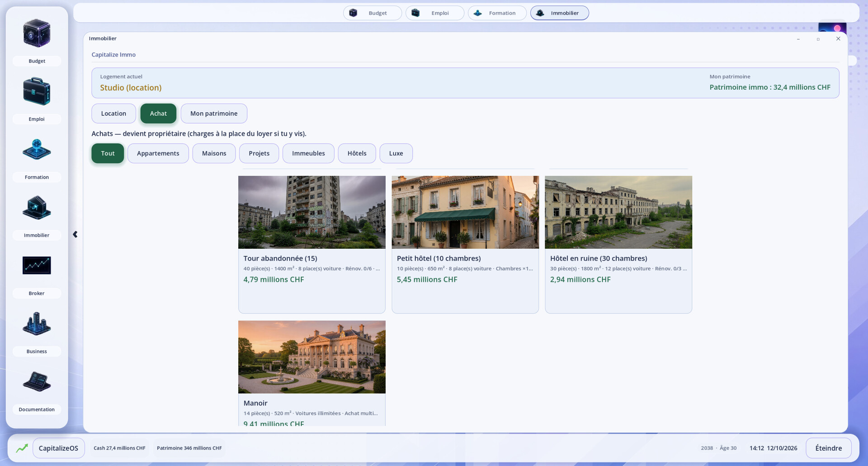This screenshot has height=466, width=868.
Task: Open the Documentation tablet icon
Action: (37, 381)
